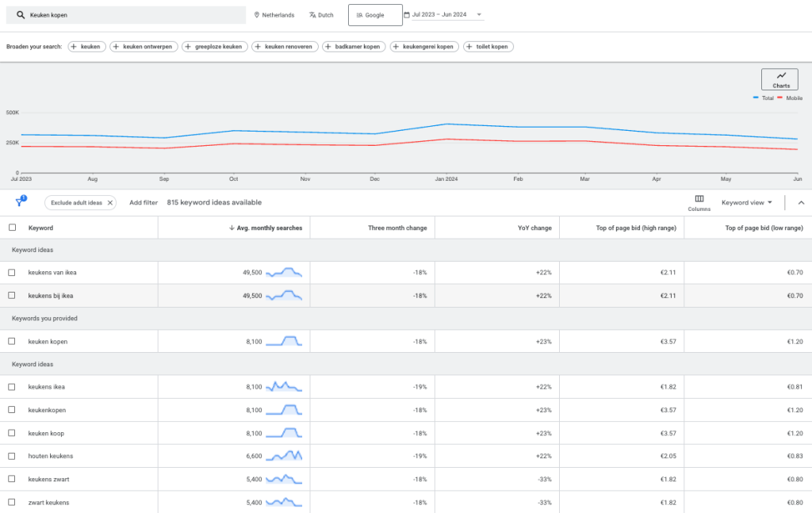Sort by YoY change column

[534, 228]
